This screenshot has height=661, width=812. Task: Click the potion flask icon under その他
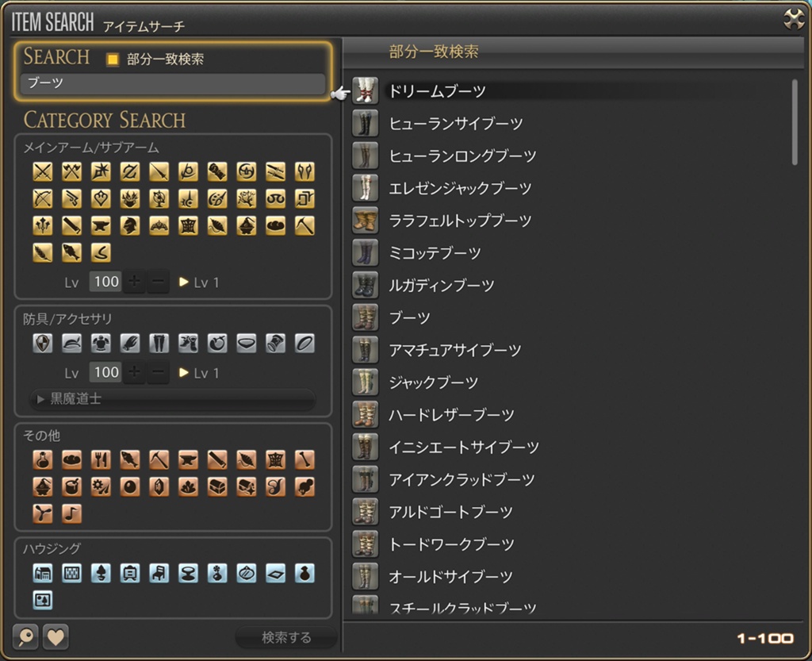43,459
